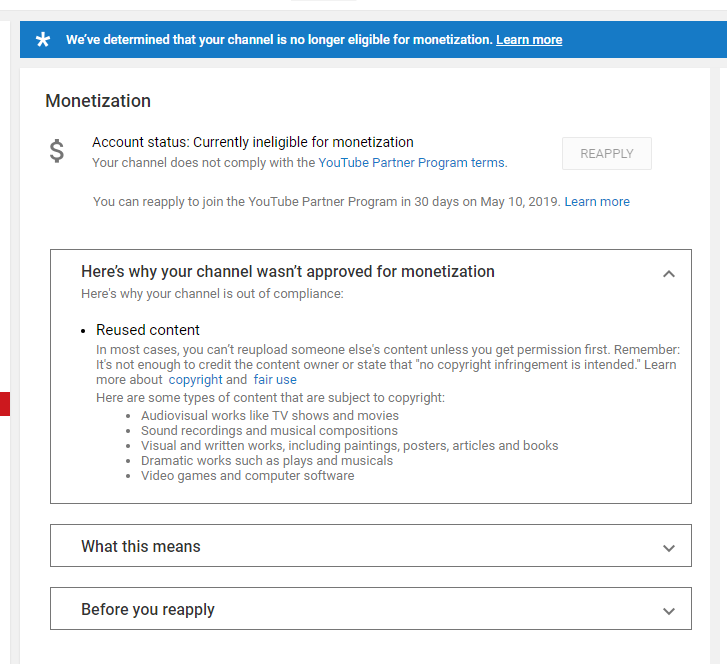Image resolution: width=727 pixels, height=664 pixels.
Task: Click 'What this means' section title
Action: (x=141, y=546)
